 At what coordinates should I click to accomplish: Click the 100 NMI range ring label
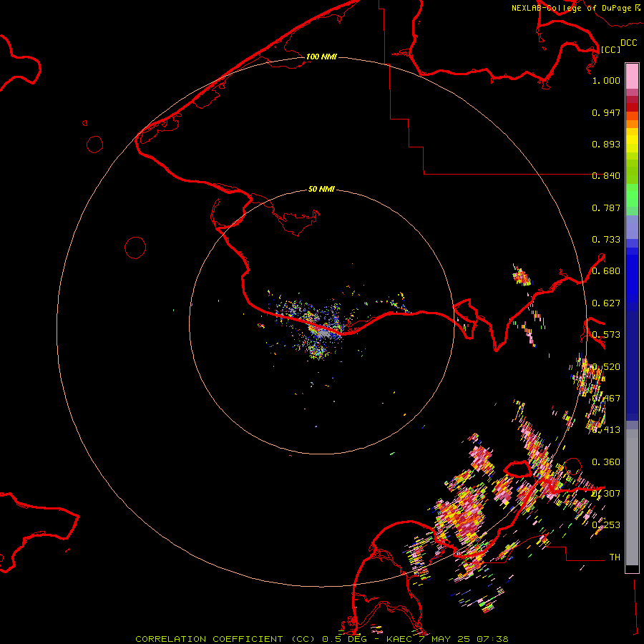tap(321, 57)
